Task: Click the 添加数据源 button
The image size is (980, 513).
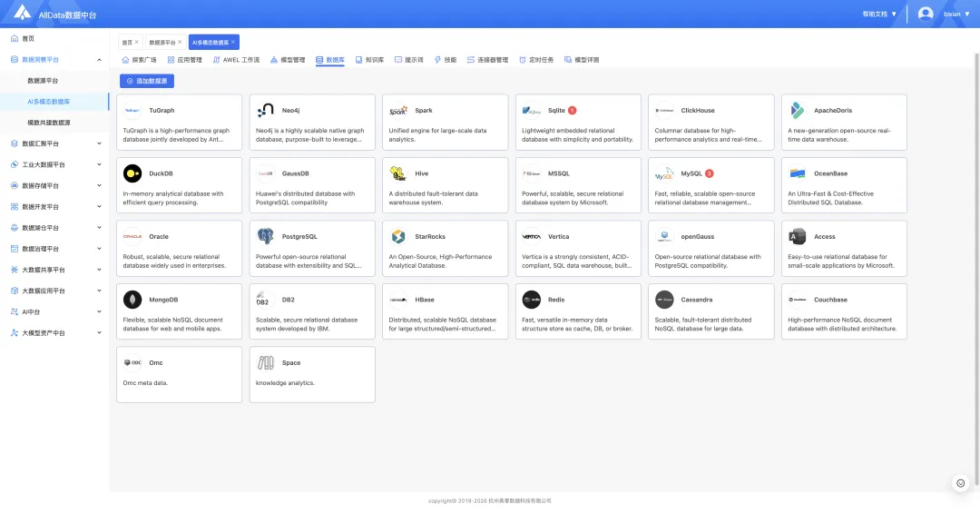Action: 147,81
